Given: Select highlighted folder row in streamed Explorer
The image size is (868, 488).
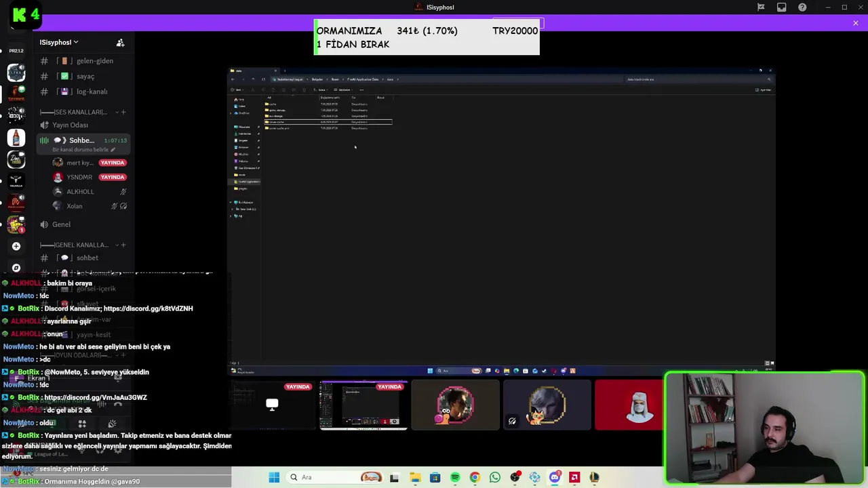Looking at the screenshot, I should (x=328, y=122).
